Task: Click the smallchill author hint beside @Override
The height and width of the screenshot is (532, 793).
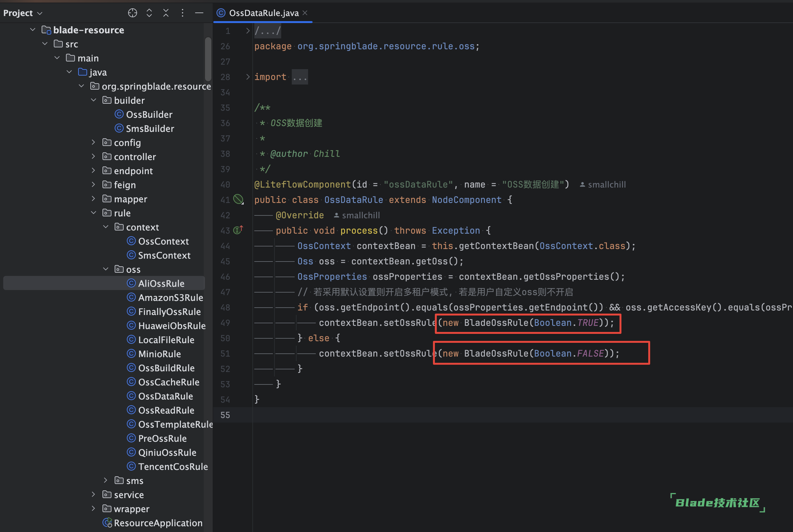Action: click(357, 215)
